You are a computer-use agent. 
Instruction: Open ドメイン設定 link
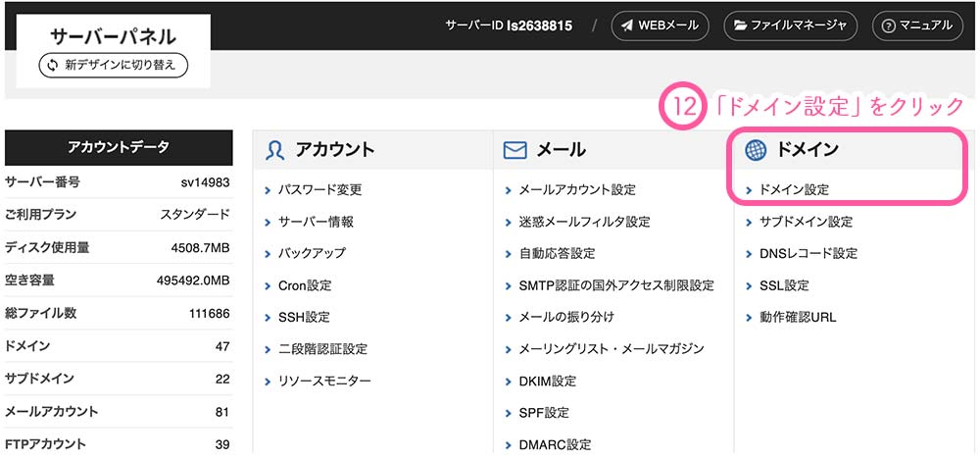coord(794,189)
